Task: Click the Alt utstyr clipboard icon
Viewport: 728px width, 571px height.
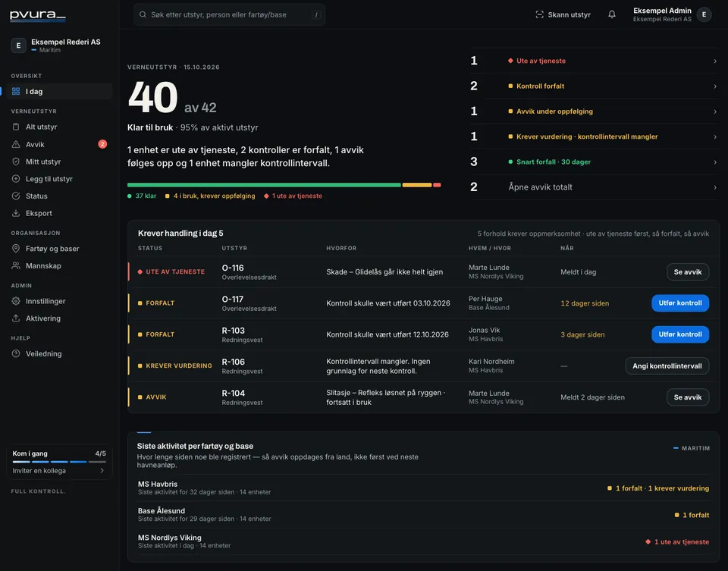Action: tap(16, 127)
